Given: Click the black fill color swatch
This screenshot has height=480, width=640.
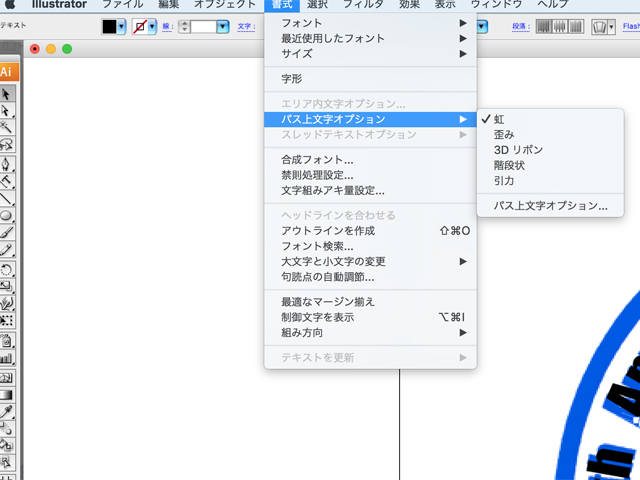Looking at the screenshot, I should [x=109, y=27].
